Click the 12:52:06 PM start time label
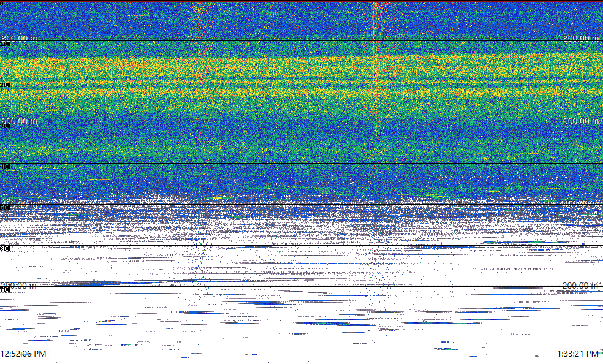Screen dimensions: 603x364 (x=23, y=354)
